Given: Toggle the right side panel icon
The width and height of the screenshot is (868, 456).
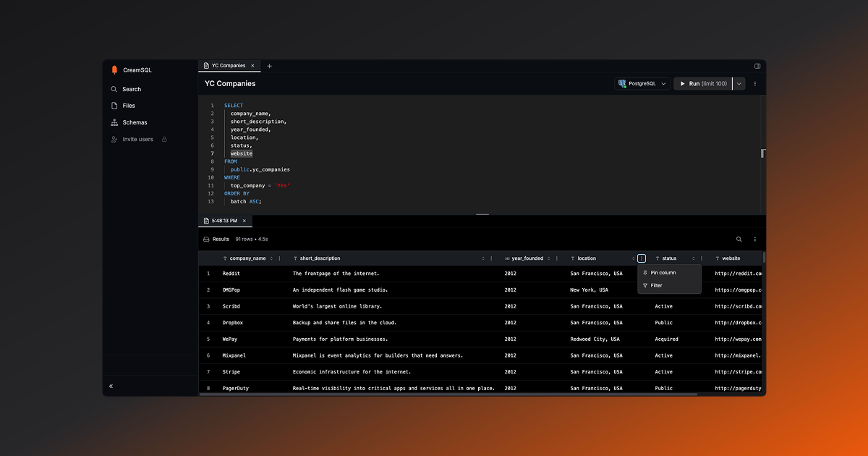Looking at the screenshot, I should point(757,66).
